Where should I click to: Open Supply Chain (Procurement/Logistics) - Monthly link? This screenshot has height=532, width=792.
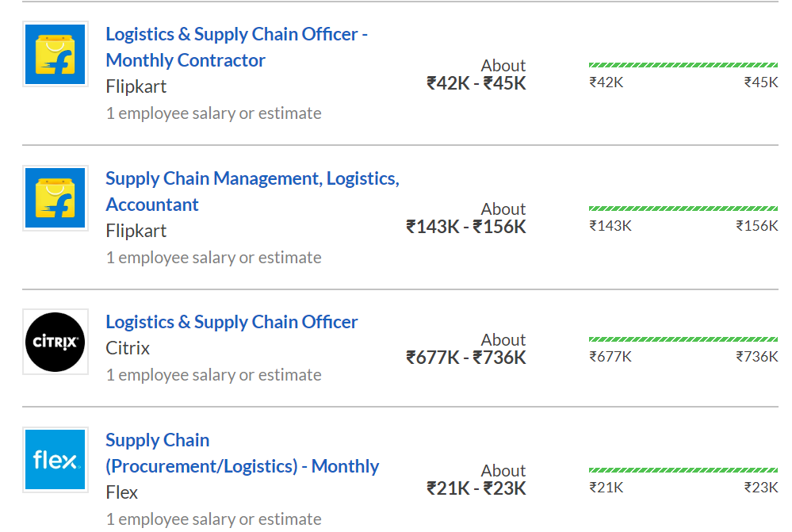(242, 454)
